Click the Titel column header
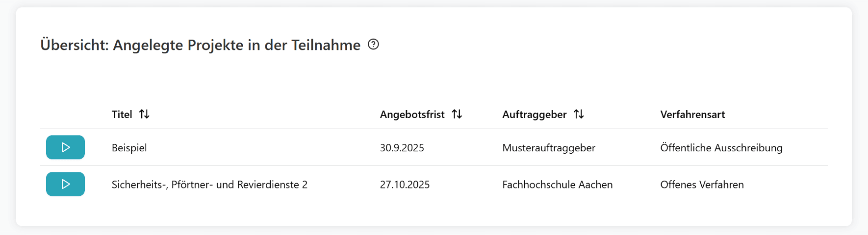 point(122,115)
